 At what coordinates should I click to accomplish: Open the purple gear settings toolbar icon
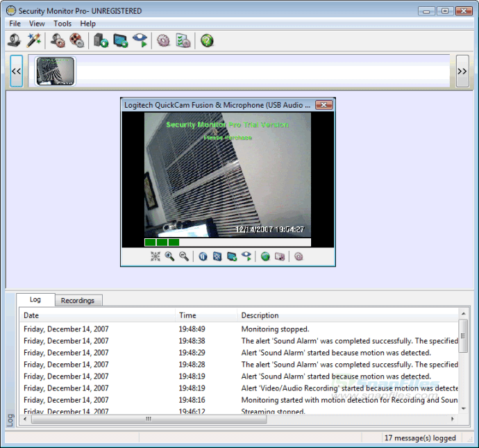163,41
